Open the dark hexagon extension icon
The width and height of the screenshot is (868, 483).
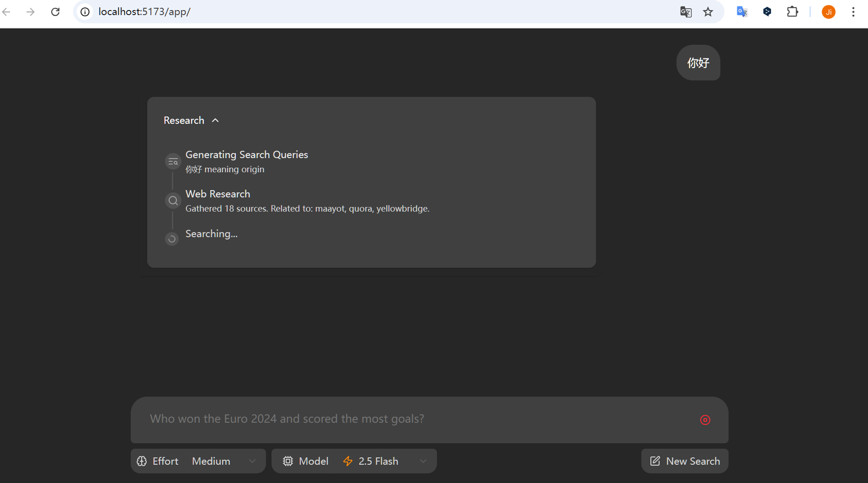(x=767, y=12)
